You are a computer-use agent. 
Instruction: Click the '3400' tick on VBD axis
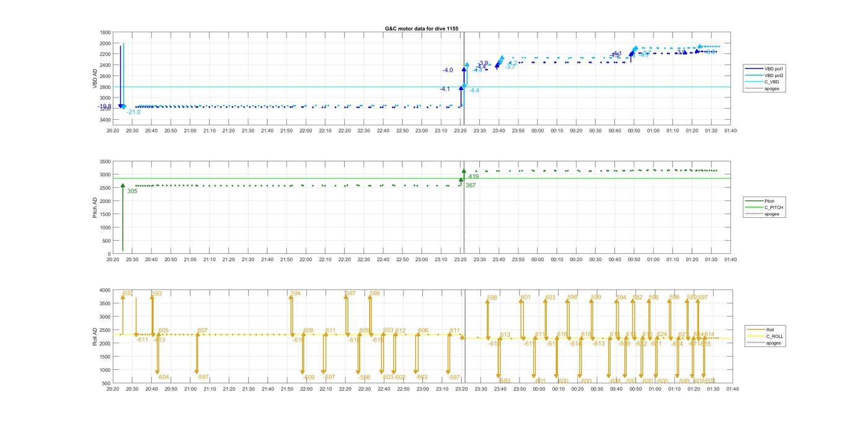pos(105,119)
